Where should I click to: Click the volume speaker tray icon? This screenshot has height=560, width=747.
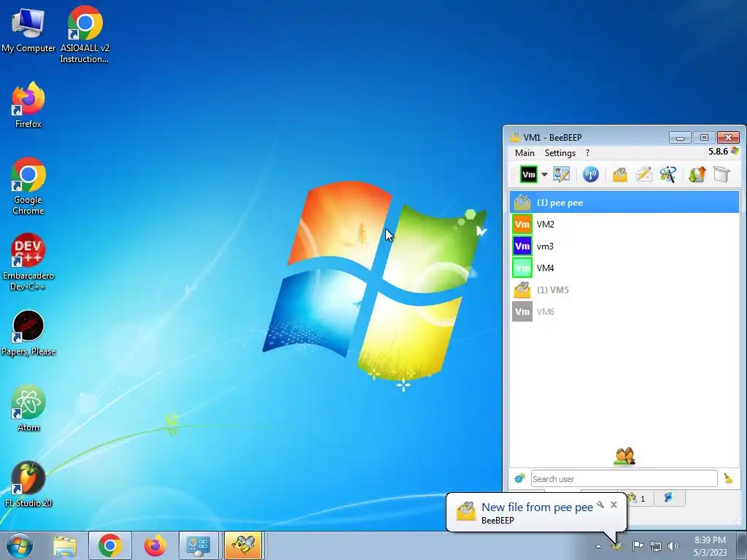pyautogui.click(x=673, y=546)
